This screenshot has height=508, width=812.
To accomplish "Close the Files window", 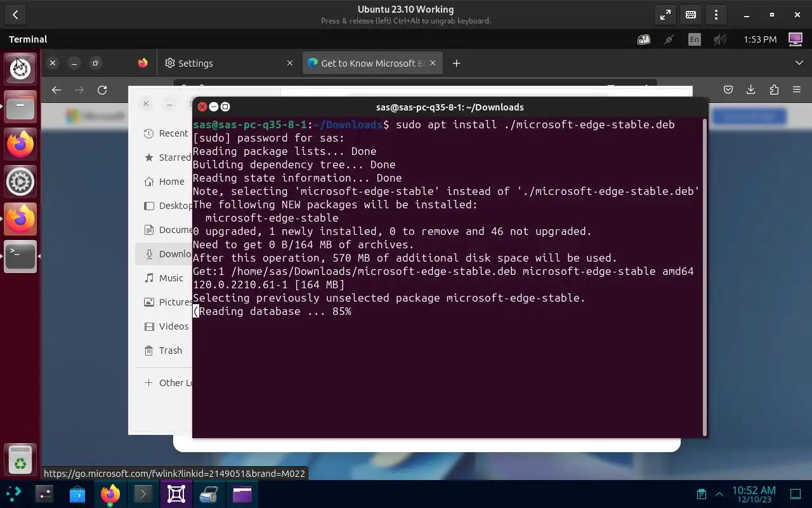I will click(x=146, y=104).
